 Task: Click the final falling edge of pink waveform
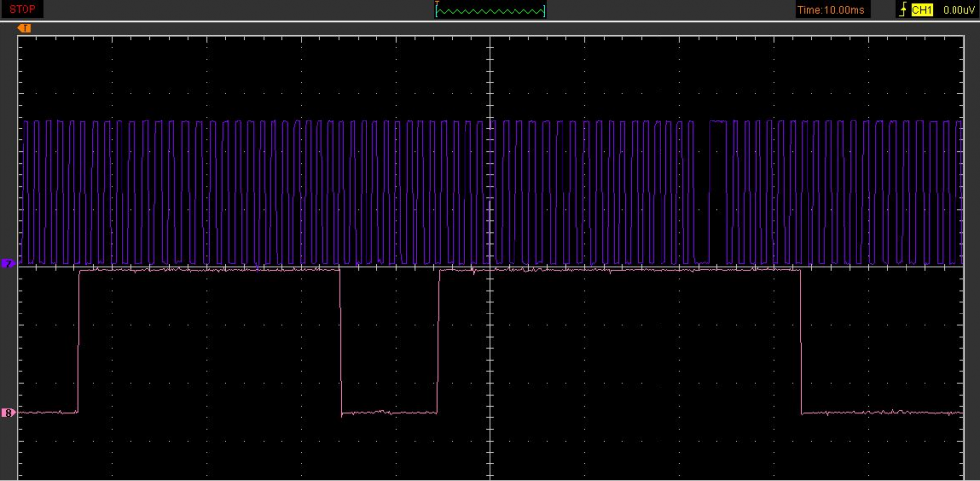click(801, 343)
